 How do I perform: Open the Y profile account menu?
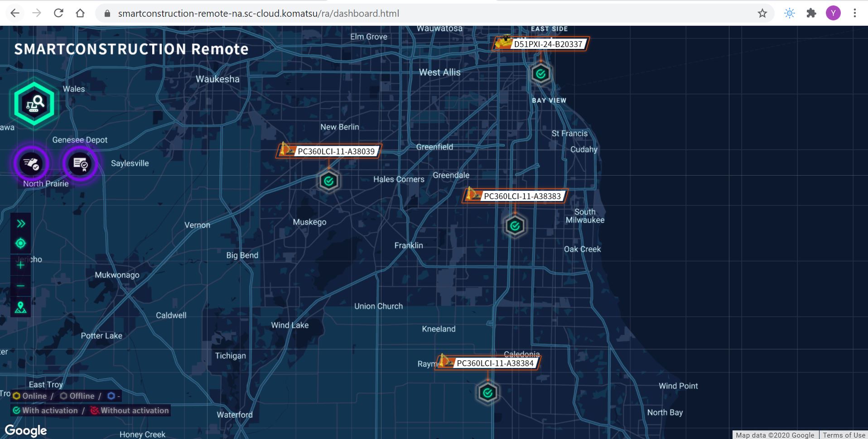(x=833, y=13)
